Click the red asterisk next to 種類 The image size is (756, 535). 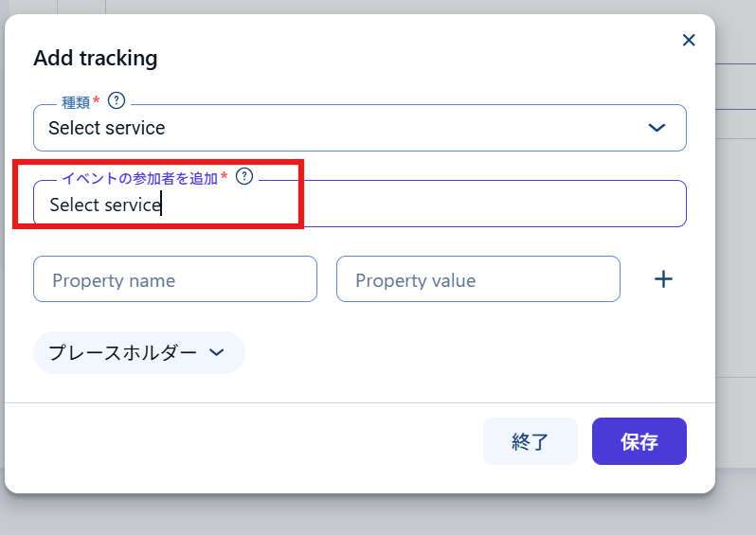[97, 100]
